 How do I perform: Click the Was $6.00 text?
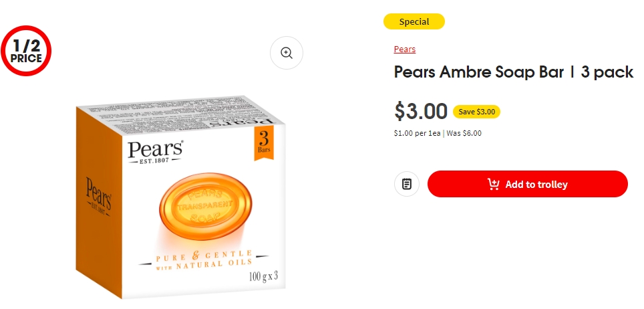pos(464,133)
